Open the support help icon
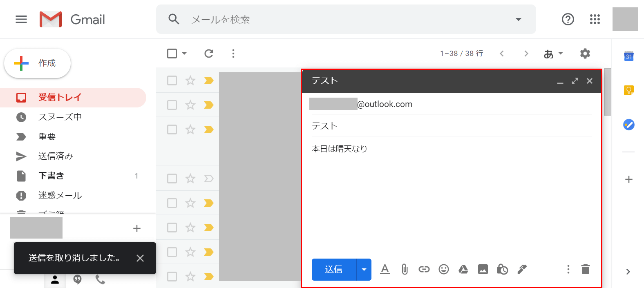Image resolution: width=644 pixels, height=288 pixels. [568, 19]
